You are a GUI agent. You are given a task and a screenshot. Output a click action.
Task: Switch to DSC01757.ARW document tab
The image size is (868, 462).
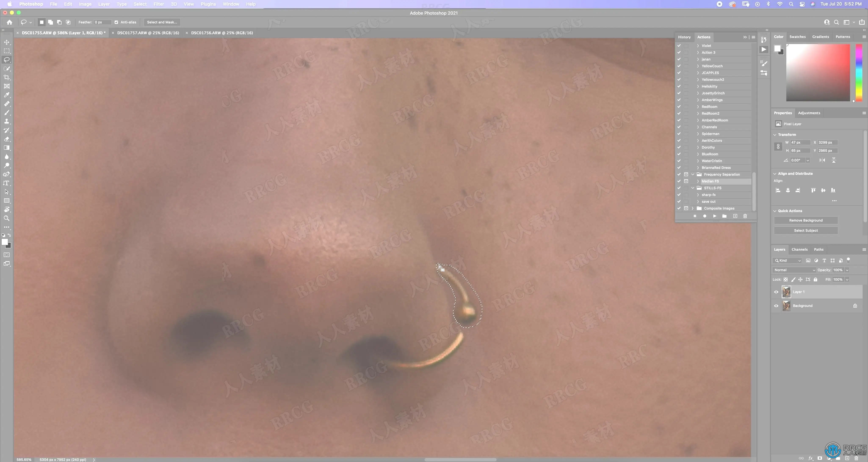[148, 33]
